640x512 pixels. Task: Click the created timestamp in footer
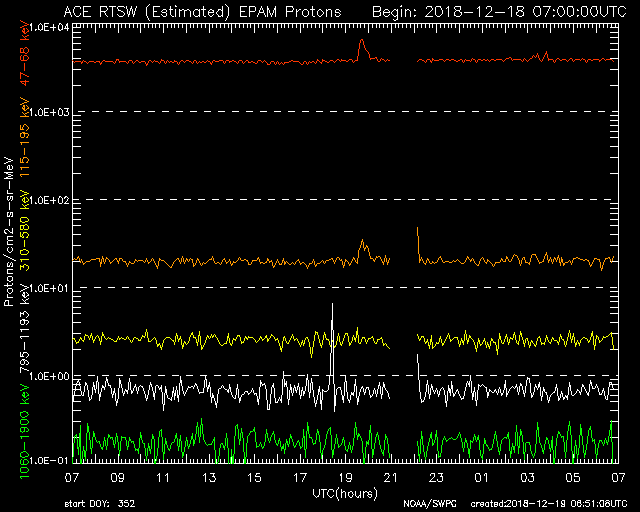click(x=549, y=504)
